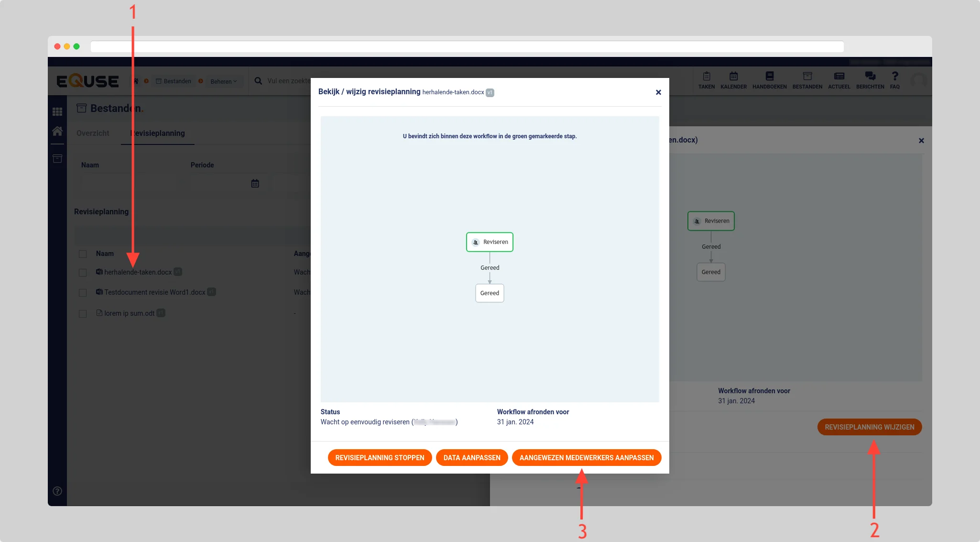Open the apps grid icon in sidebar
Screen dimensions: 980x542
click(57, 111)
